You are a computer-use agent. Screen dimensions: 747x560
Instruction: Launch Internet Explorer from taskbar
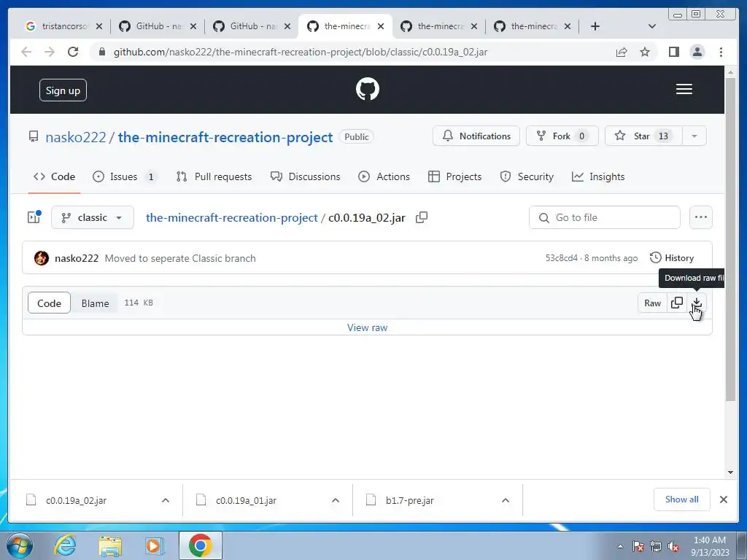pyautogui.click(x=65, y=545)
